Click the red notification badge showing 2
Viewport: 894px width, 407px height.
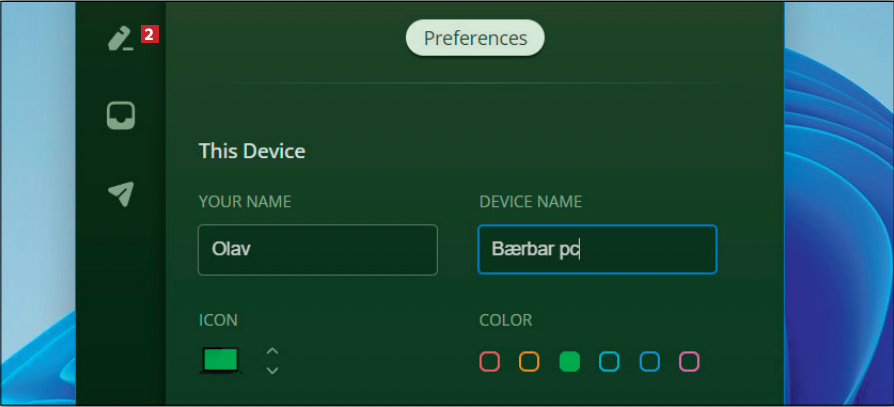click(150, 35)
